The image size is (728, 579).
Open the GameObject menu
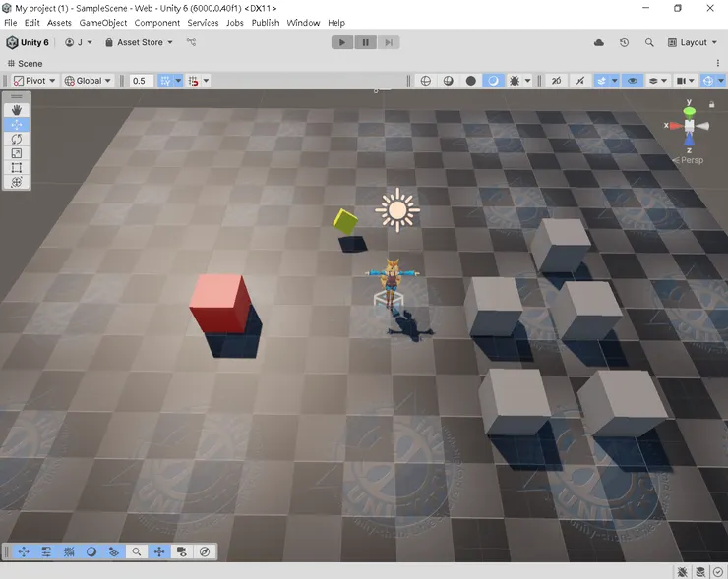(x=103, y=23)
